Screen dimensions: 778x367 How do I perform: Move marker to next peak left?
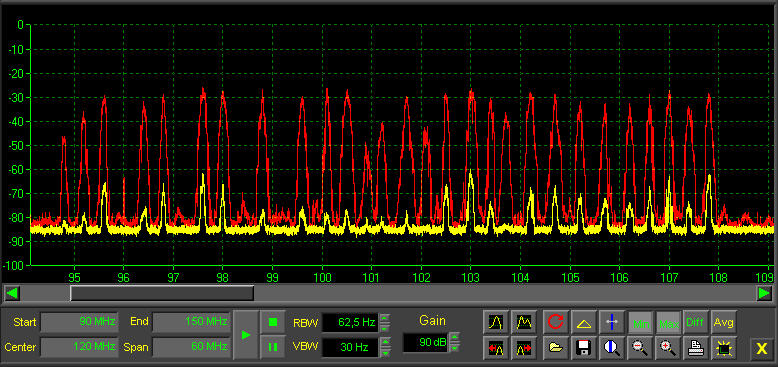(x=496, y=349)
